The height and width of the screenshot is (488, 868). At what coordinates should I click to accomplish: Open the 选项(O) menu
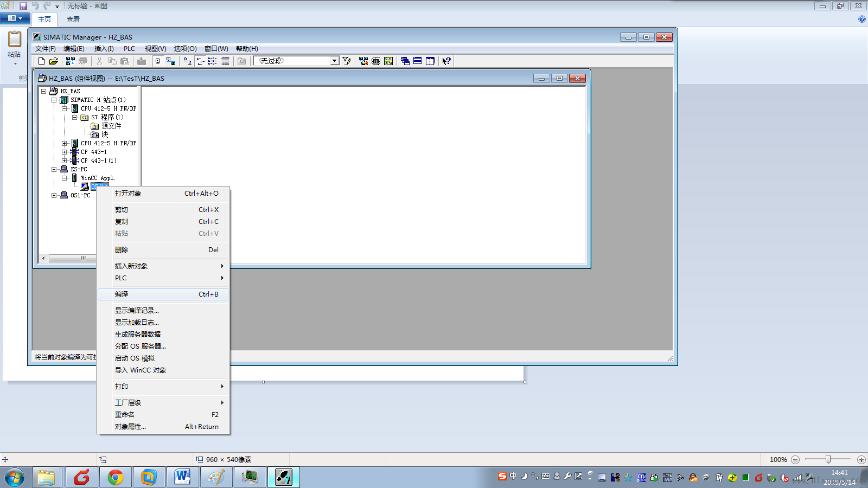[185, 49]
